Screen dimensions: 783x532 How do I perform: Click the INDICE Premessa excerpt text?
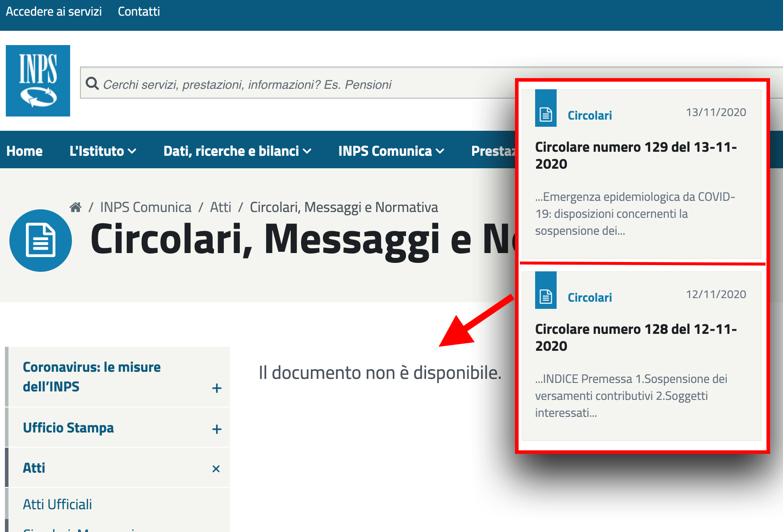point(631,396)
